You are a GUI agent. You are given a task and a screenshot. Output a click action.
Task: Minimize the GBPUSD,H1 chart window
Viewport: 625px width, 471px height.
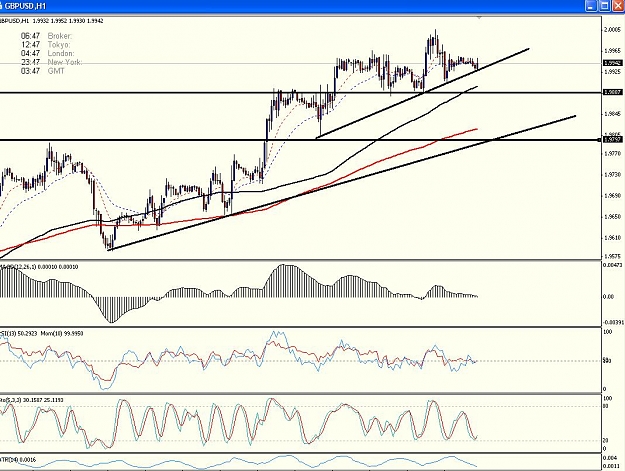pyautogui.click(x=592, y=5)
